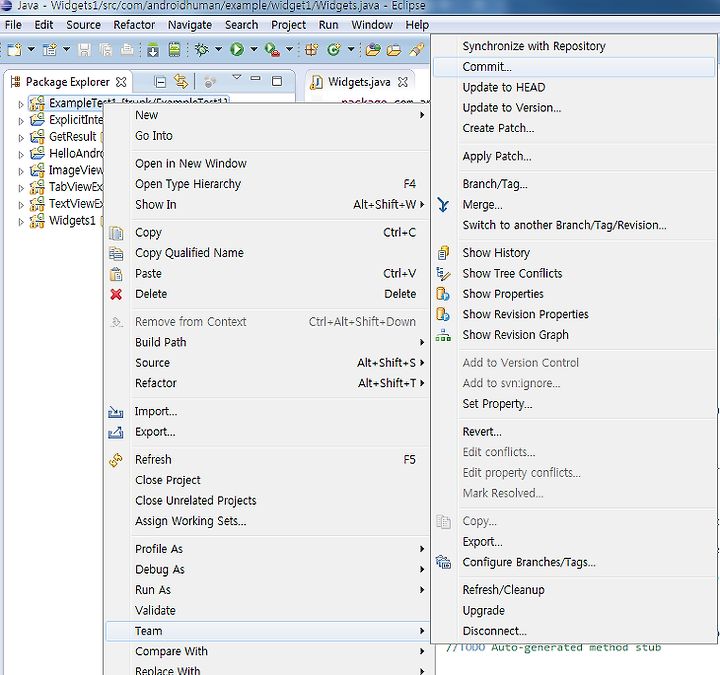Click the Open Type folder icon
The width and height of the screenshot is (720, 675).
[373, 49]
